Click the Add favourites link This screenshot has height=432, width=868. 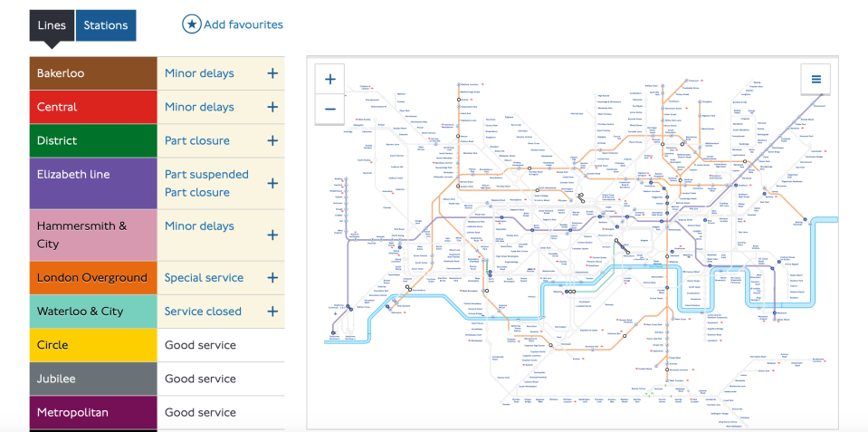click(243, 24)
